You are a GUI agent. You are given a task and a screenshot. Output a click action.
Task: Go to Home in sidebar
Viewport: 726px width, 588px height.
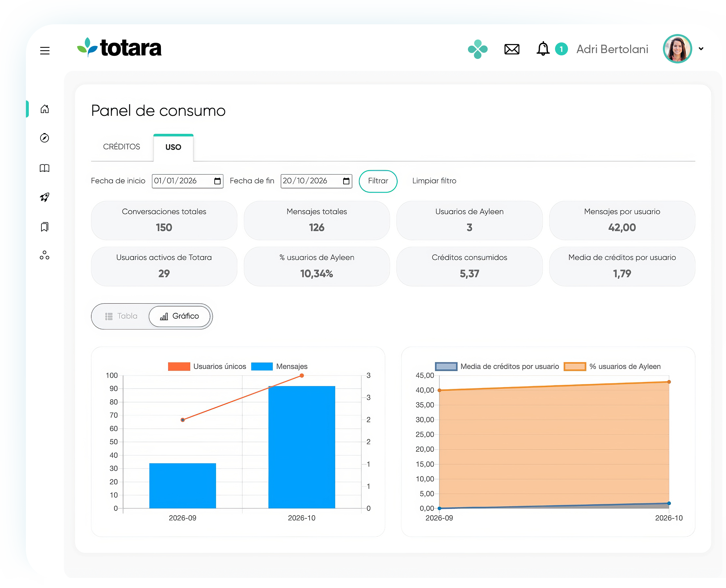pyautogui.click(x=44, y=109)
